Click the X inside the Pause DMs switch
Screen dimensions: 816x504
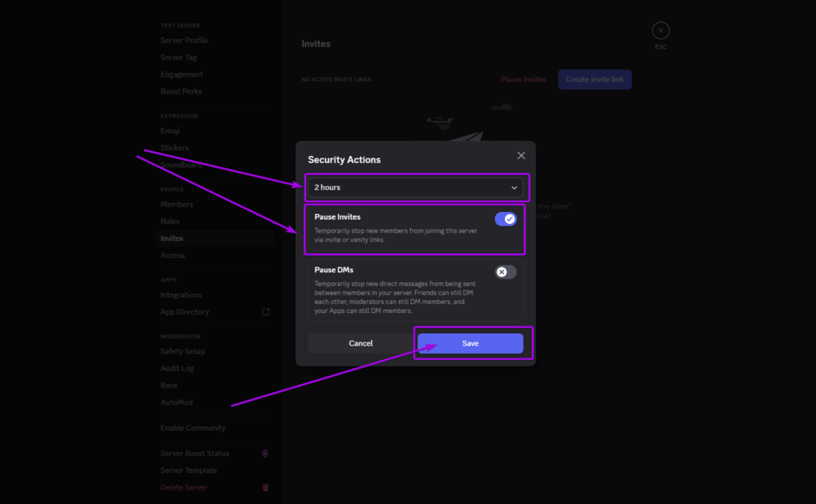[504, 272]
